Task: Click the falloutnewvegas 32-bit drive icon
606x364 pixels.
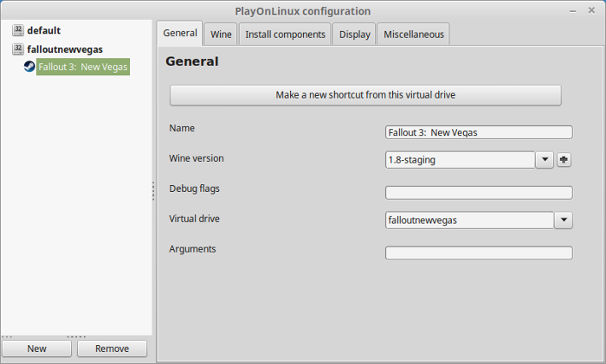Action: (x=18, y=49)
